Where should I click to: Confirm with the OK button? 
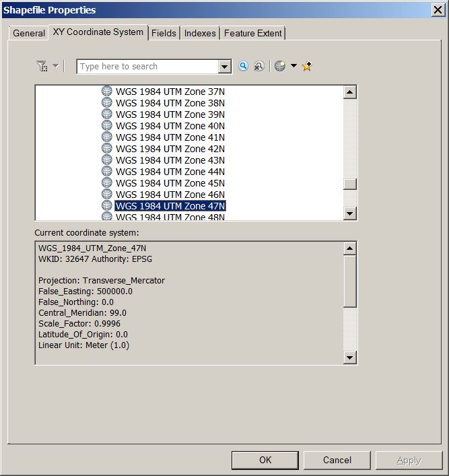[x=265, y=460]
